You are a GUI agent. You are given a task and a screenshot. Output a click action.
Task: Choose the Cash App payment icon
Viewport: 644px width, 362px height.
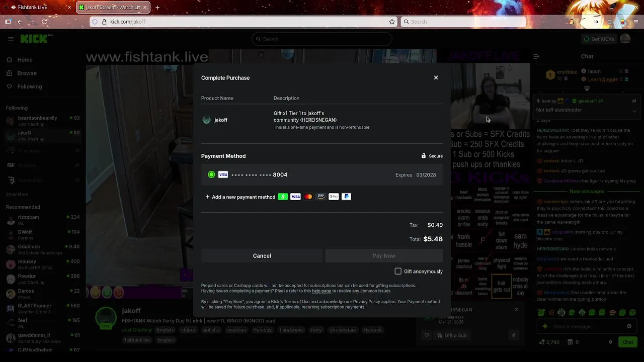(x=283, y=197)
